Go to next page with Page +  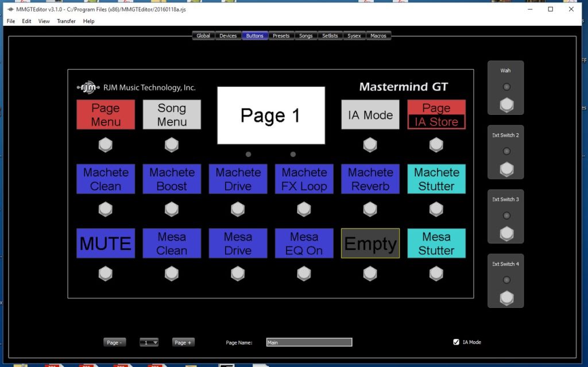(183, 342)
